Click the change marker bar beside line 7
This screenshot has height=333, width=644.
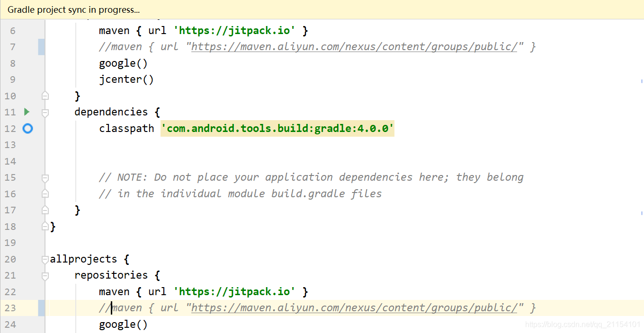[x=41, y=47]
